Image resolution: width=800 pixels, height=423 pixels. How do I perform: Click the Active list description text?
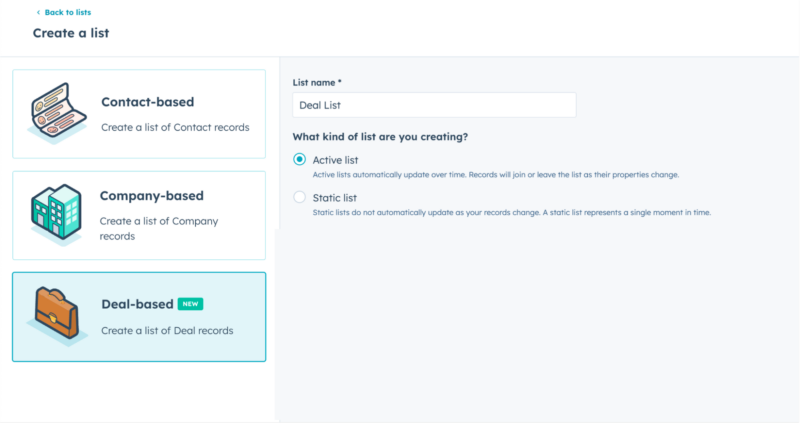tap(495, 175)
